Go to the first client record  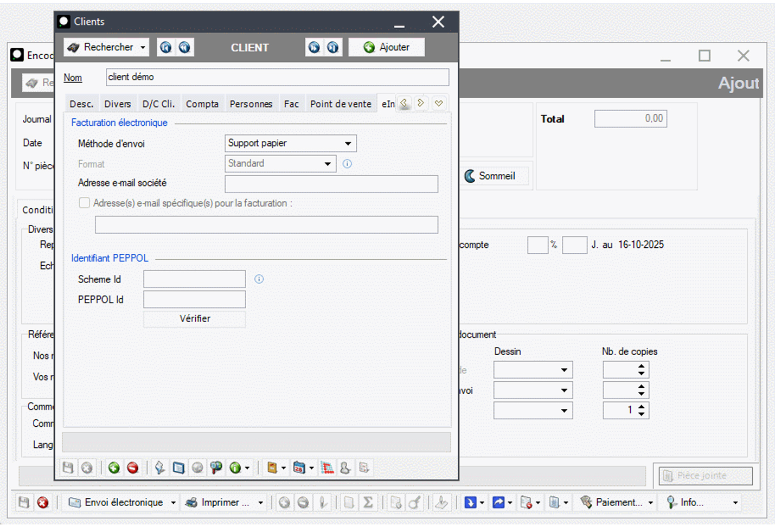pyautogui.click(x=165, y=47)
